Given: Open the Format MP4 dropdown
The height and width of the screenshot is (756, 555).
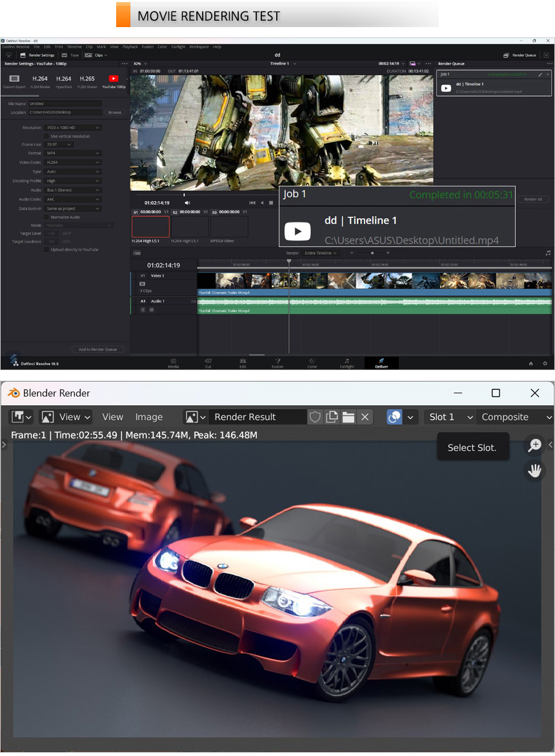Looking at the screenshot, I should coord(73,154).
